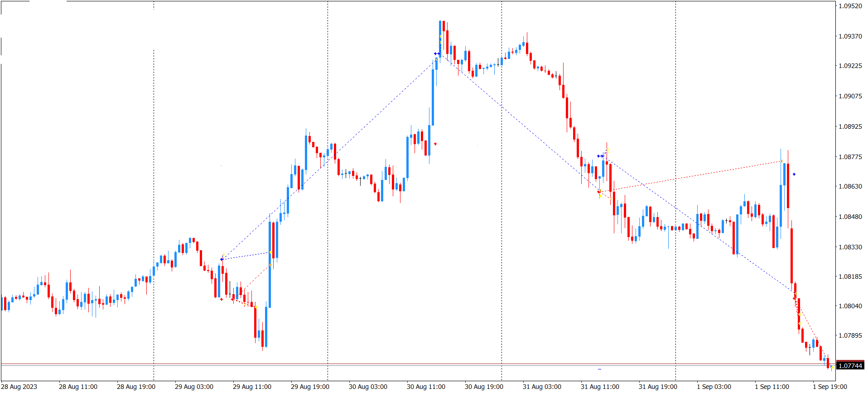Click the 31 Aug 11:00 time label
868x393 pixels.
tap(600, 387)
